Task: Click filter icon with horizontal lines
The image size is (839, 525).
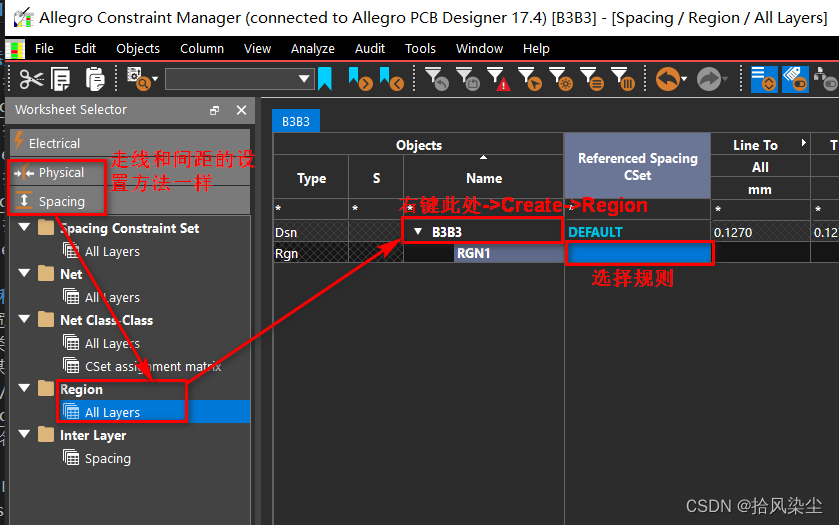Action: tap(592, 79)
